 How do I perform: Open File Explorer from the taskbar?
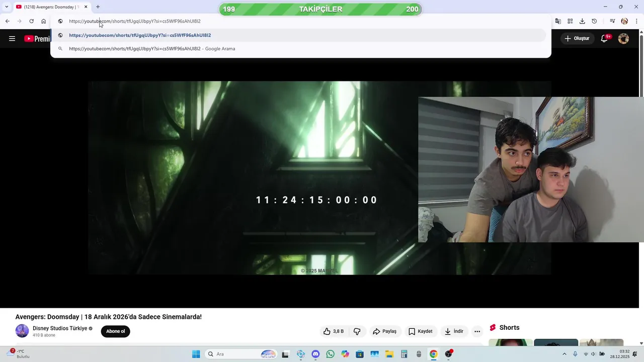tap(389, 354)
